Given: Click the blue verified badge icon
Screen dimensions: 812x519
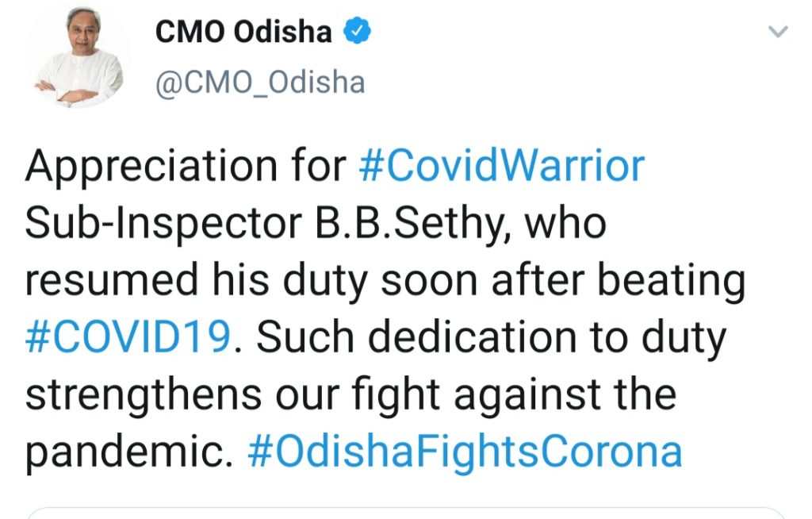Looking at the screenshot, I should pos(358,31).
